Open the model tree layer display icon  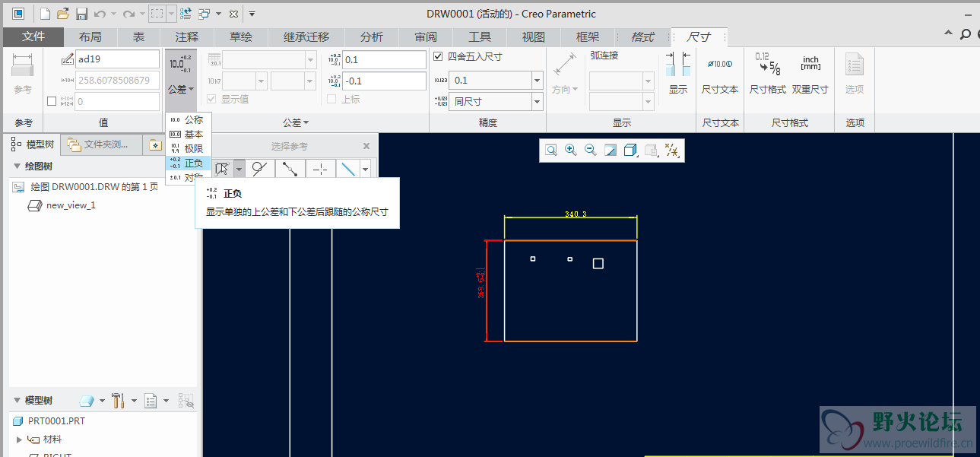pyautogui.click(x=87, y=400)
